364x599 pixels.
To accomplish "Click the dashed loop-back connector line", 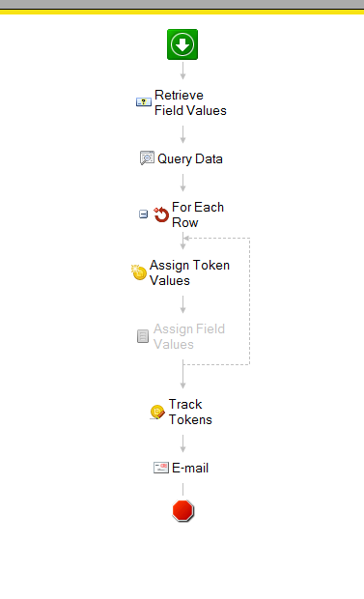I will pos(250,301).
